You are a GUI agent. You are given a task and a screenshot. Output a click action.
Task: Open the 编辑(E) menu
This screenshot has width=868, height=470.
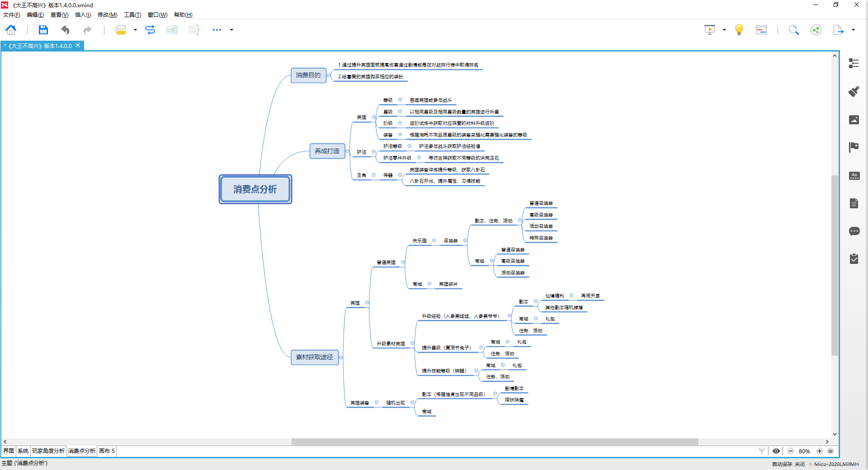(x=35, y=15)
